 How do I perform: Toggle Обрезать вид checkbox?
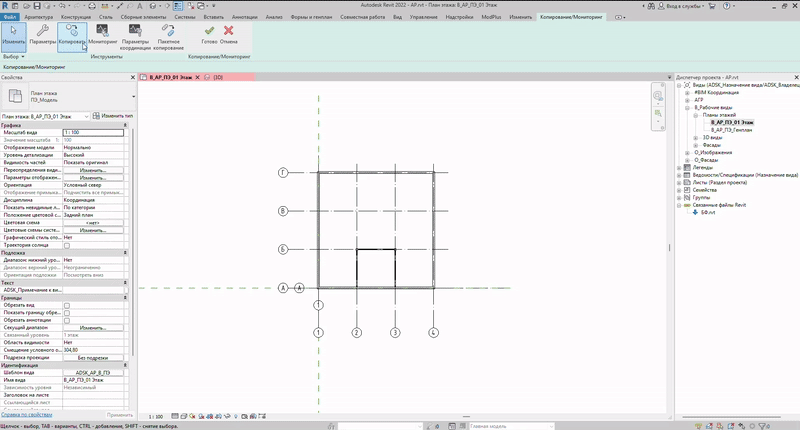point(66,306)
